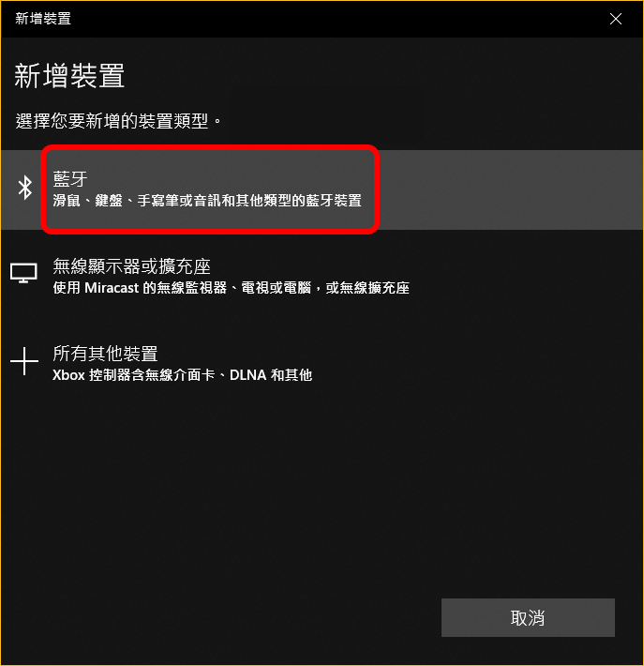The width and height of the screenshot is (644, 666).
Task: Click the word DLNA in the description
Action: point(254,375)
